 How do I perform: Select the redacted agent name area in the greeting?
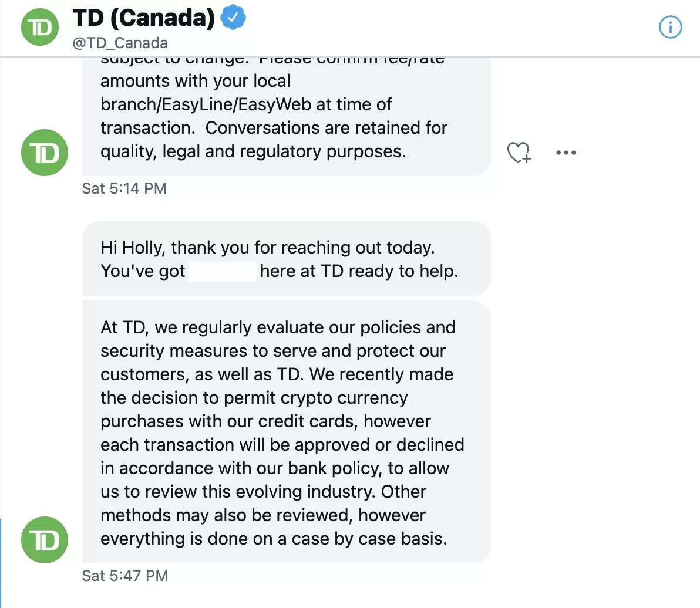(x=222, y=271)
